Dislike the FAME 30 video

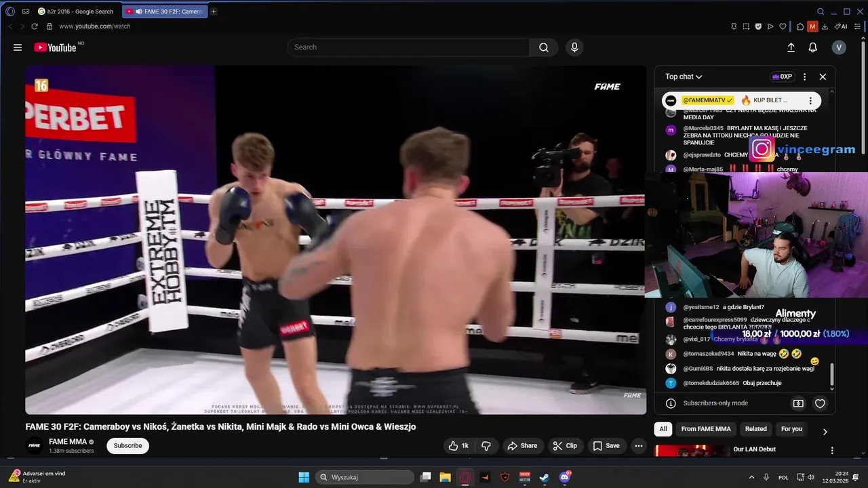click(486, 445)
